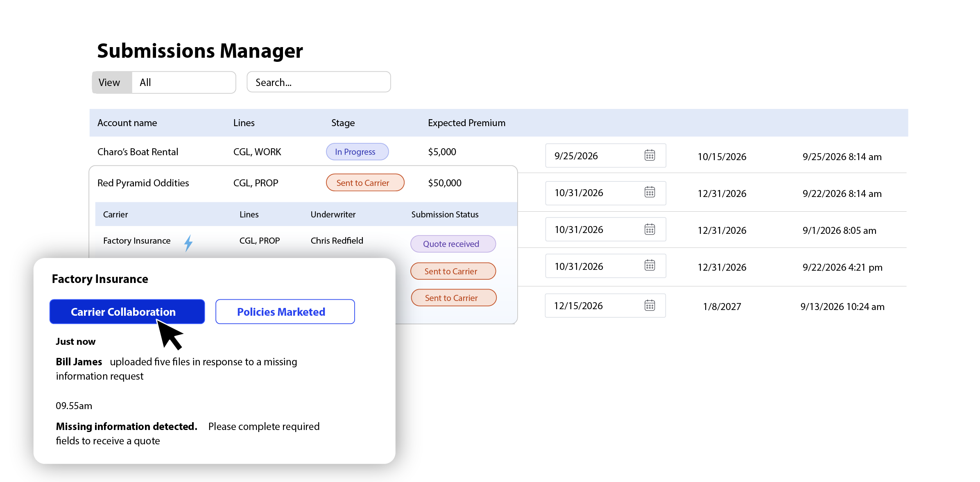Click the Carrier sub-table header
Image resolution: width=980 pixels, height=482 pixels.
click(115, 215)
